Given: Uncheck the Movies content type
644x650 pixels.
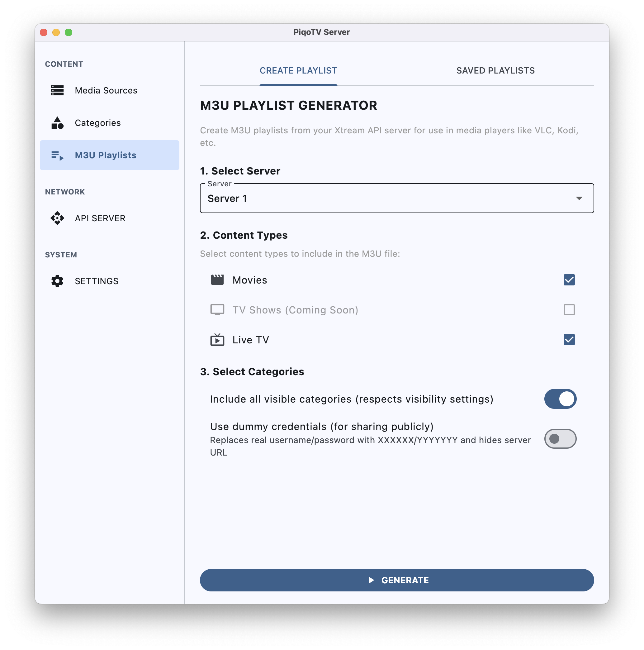Looking at the screenshot, I should [x=569, y=280].
